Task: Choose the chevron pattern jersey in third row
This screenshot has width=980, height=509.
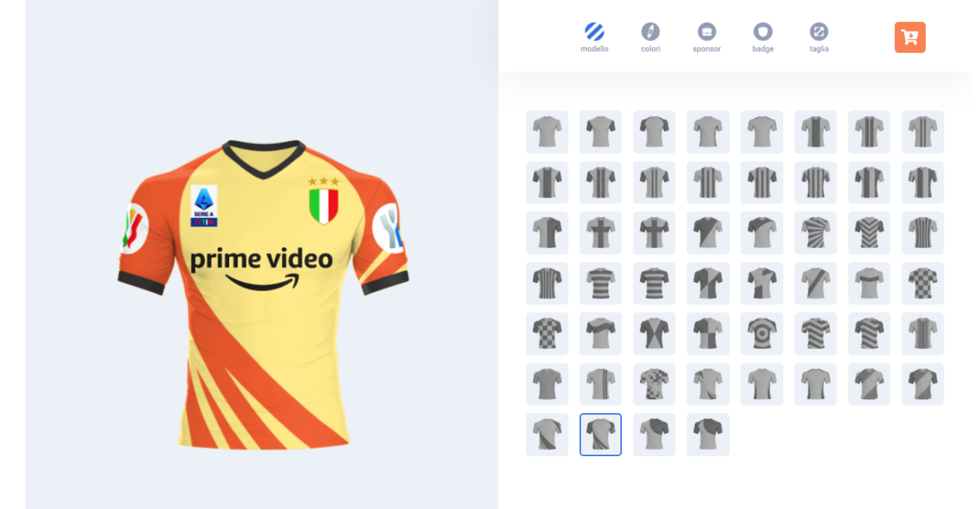Action: coord(869,233)
